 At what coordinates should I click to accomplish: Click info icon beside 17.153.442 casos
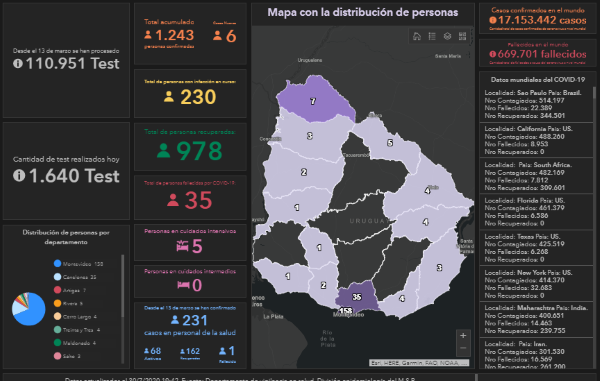(x=493, y=20)
